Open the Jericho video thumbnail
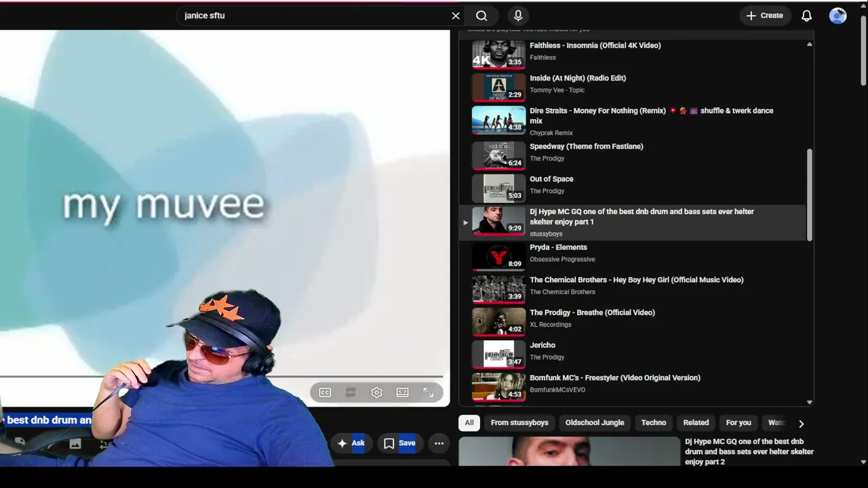Viewport: 868px width, 488px height. click(498, 354)
